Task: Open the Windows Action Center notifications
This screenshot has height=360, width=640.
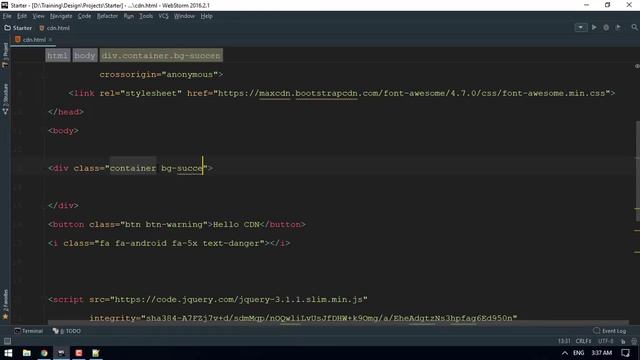Action: pyautogui.click(x=626, y=353)
